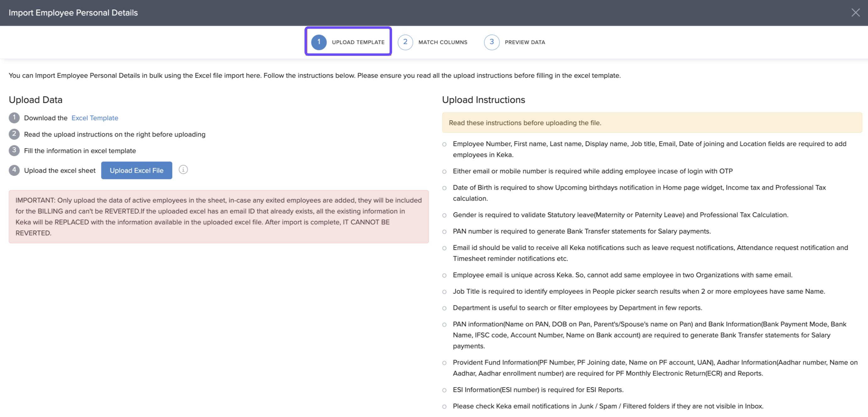Click the step 3 circle in the wizard
The image size is (868, 417).
(491, 42)
